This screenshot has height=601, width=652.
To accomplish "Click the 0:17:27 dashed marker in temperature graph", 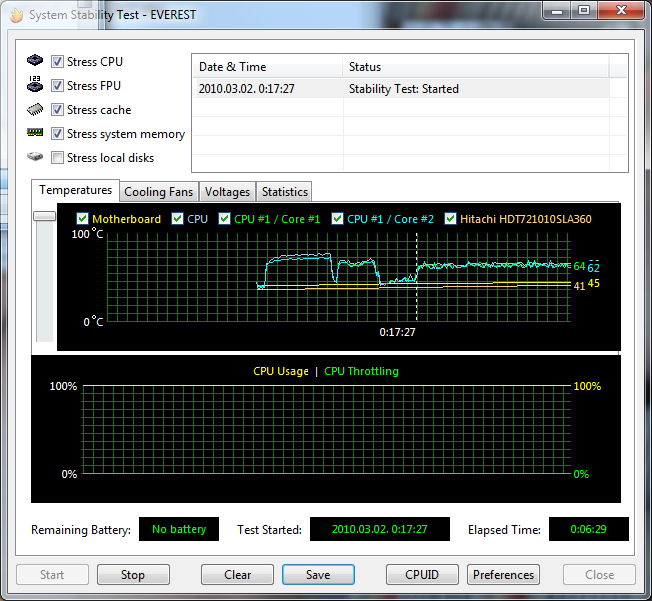I will click(x=416, y=277).
